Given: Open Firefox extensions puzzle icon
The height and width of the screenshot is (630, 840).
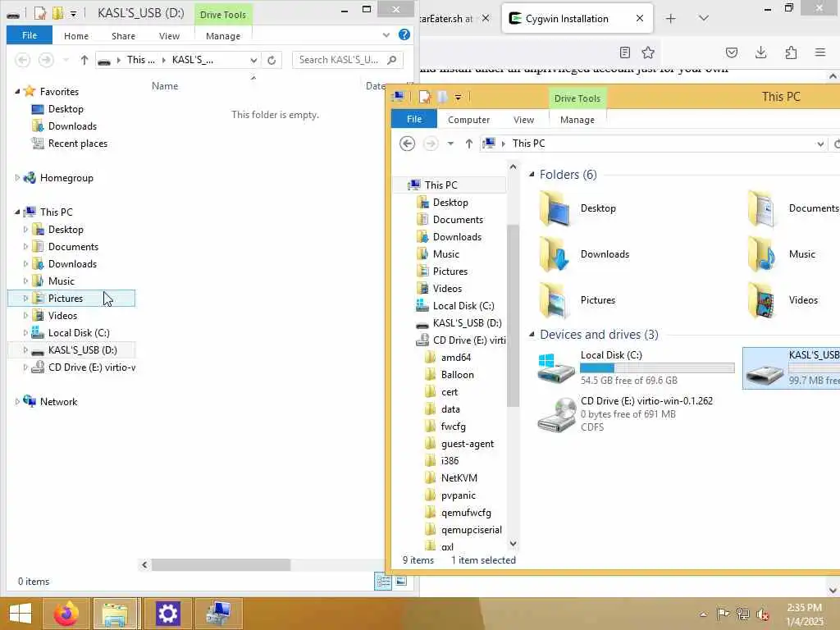Looking at the screenshot, I should (791, 52).
